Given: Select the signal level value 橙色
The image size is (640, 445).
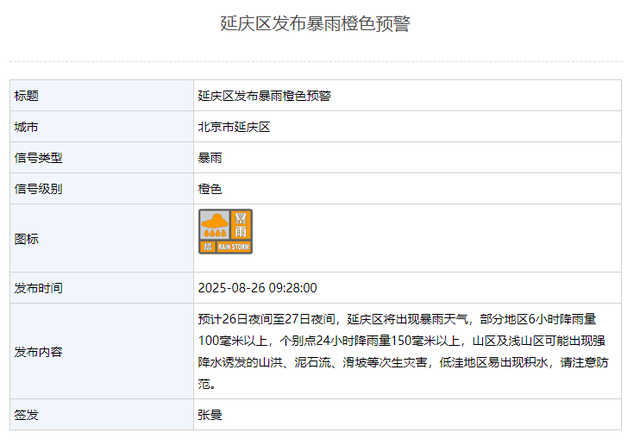Looking at the screenshot, I should click(210, 189).
